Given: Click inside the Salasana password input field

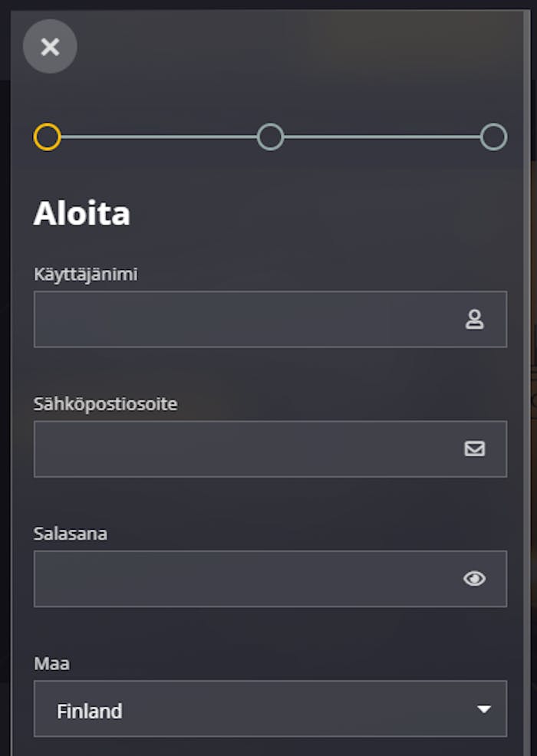Looking at the screenshot, I should pos(230,579).
